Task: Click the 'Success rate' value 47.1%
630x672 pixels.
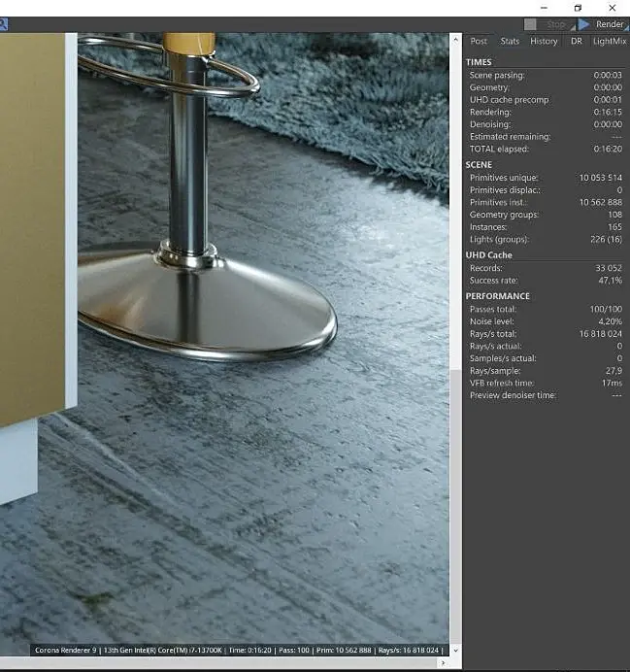Action: coord(611,281)
